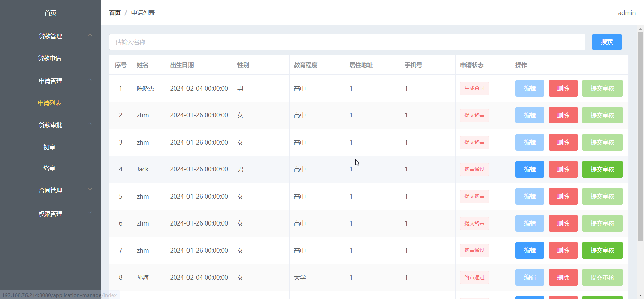644x299 pixels.
Task: Click the 贷款管理 menu label
Action: click(50, 36)
